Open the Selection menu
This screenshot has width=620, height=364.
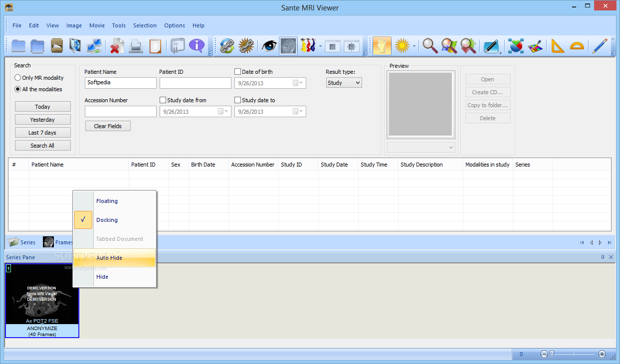145,25
